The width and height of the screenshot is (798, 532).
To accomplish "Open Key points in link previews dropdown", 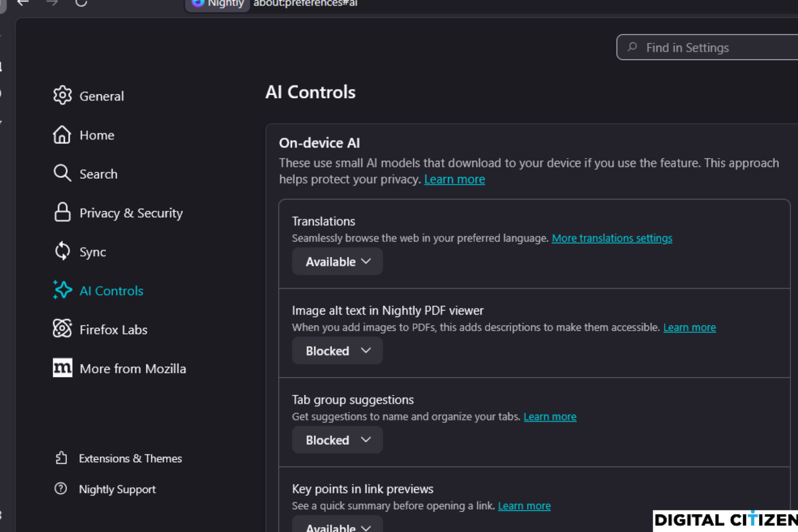I will coord(337,525).
